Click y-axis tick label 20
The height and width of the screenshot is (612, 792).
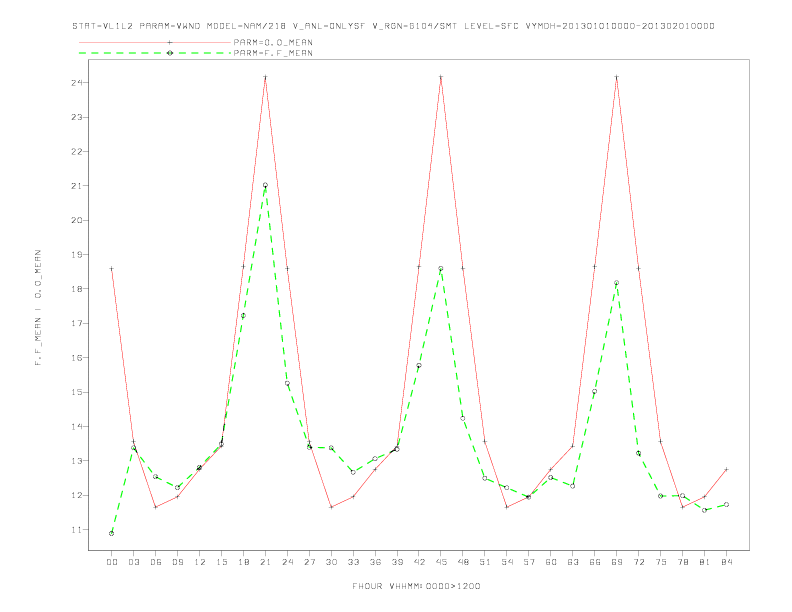pos(76,220)
